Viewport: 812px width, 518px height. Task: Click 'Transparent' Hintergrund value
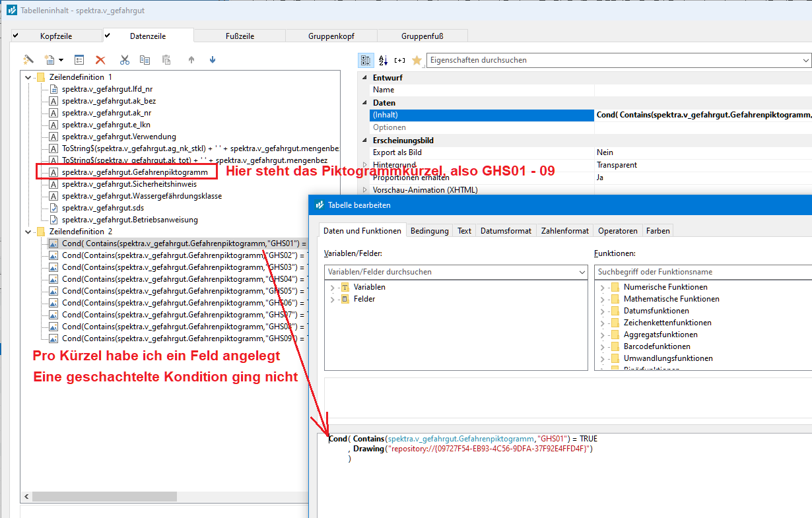click(x=616, y=165)
